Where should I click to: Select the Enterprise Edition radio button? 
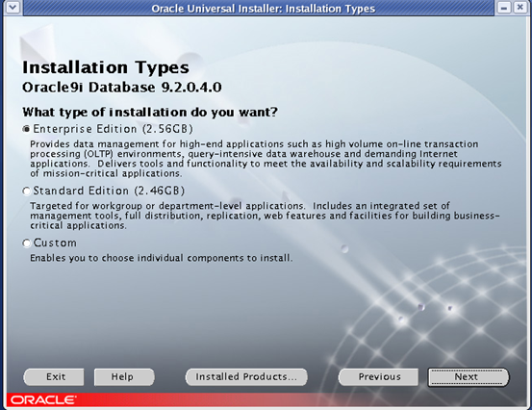pos(27,129)
